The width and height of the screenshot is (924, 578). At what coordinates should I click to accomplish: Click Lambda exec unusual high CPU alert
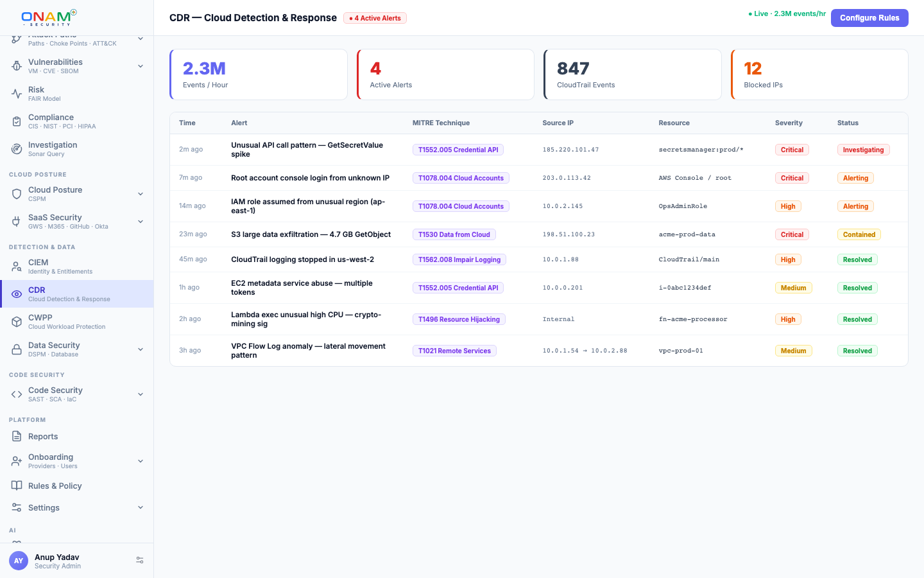pyautogui.click(x=306, y=319)
